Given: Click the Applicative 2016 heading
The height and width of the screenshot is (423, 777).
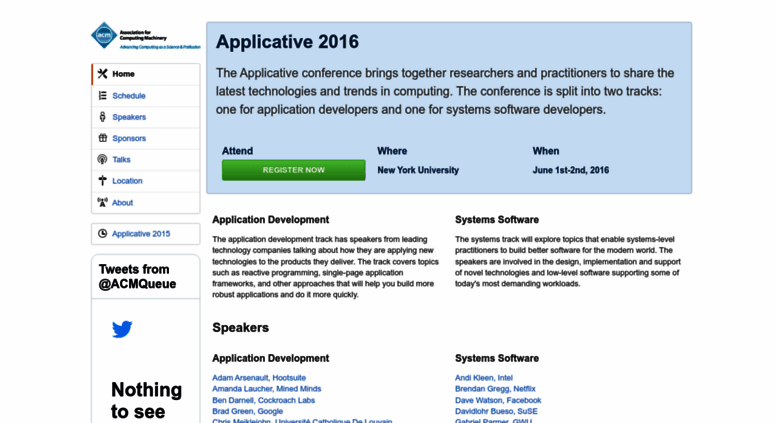Looking at the screenshot, I should 287,42.
